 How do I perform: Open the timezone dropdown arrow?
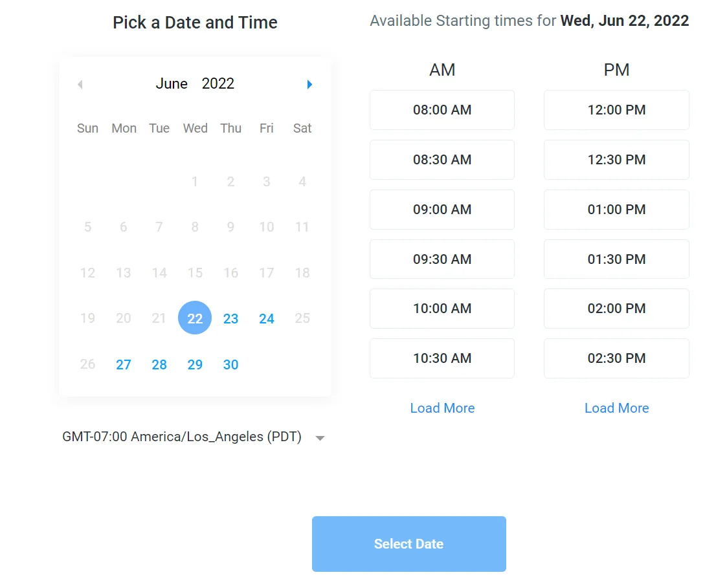pyautogui.click(x=319, y=438)
